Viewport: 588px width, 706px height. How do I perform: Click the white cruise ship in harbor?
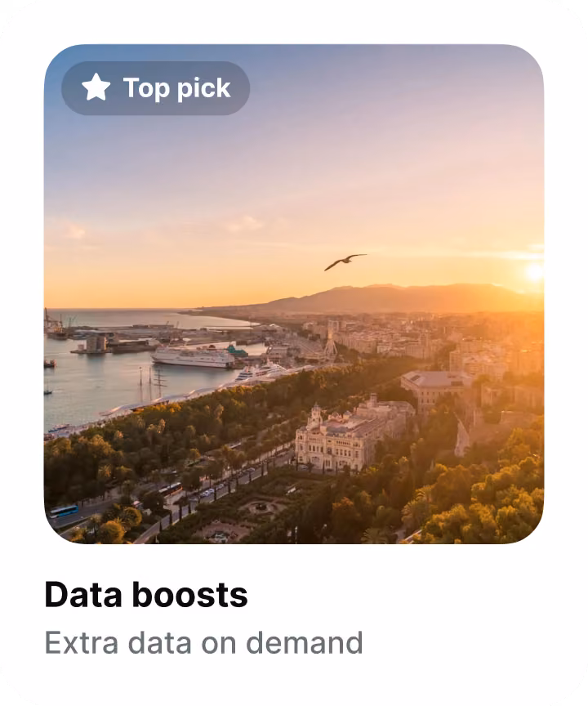(194, 357)
